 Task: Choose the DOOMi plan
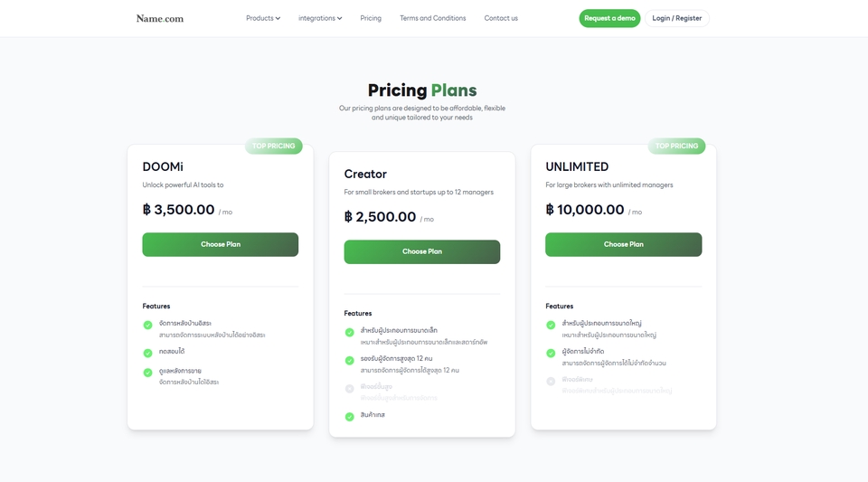221,244
